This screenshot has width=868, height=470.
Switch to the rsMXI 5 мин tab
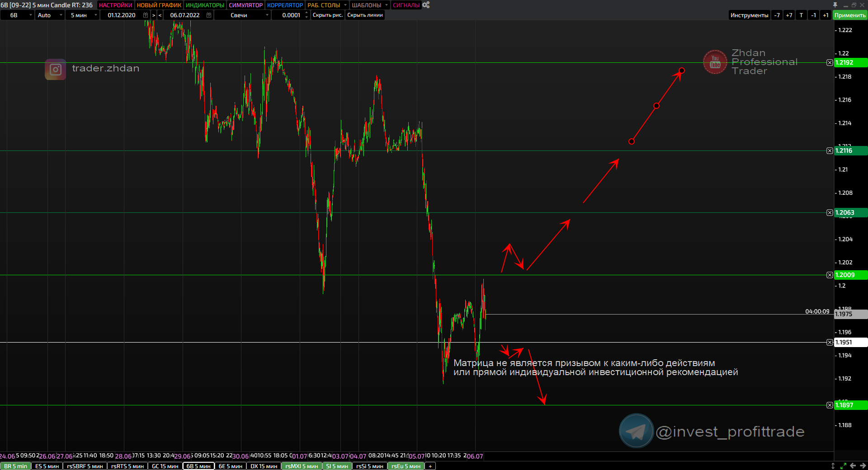click(302, 466)
